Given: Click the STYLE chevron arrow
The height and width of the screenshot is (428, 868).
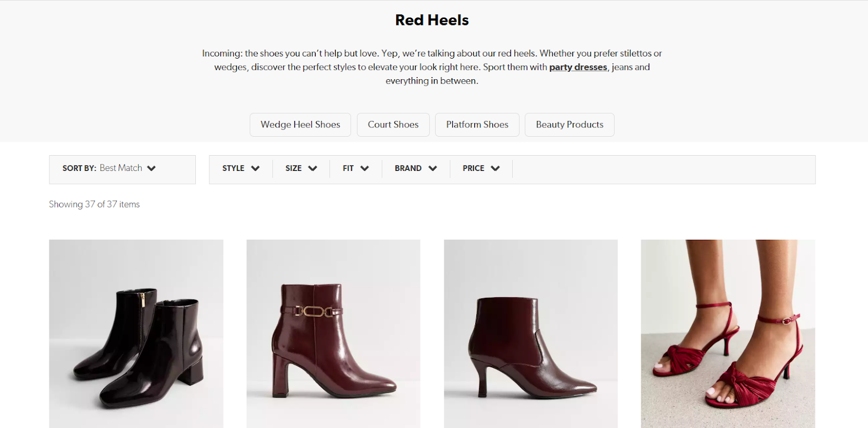Looking at the screenshot, I should click(256, 168).
